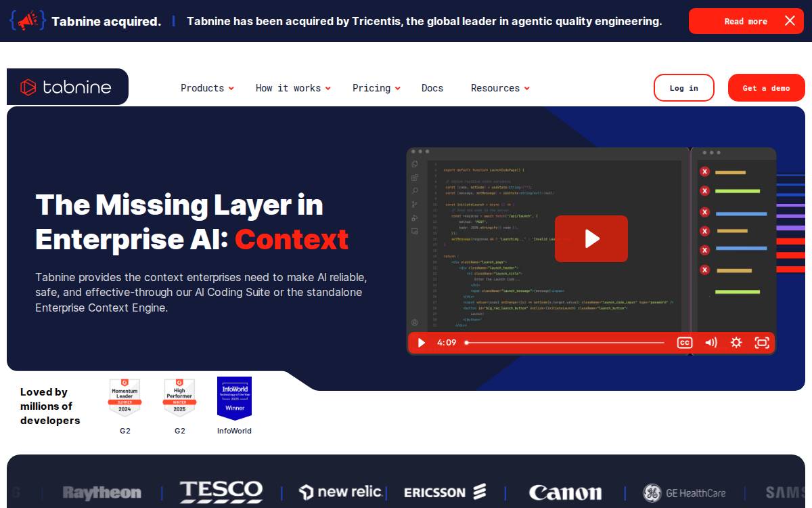Expand the Pricing dropdown chevron
Viewport: 812px width, 508px height.
[397, 89]
